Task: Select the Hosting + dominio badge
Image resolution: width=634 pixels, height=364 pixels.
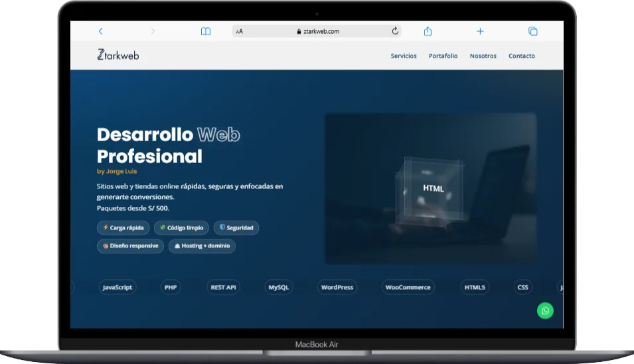Action: click(202, 246)
